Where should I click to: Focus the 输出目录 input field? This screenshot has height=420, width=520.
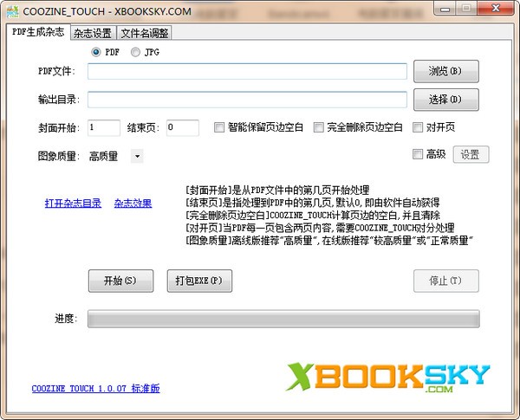(x=247, y=100)
